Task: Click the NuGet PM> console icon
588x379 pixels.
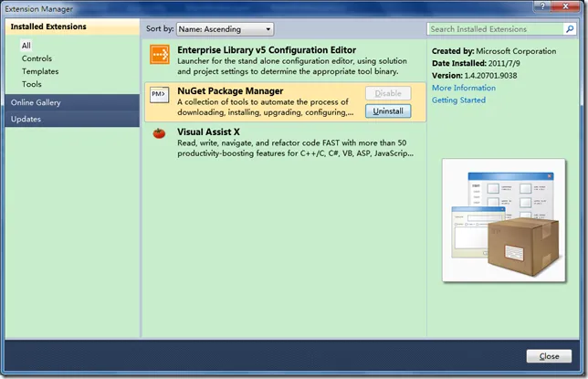Action: tap(160, 95)
